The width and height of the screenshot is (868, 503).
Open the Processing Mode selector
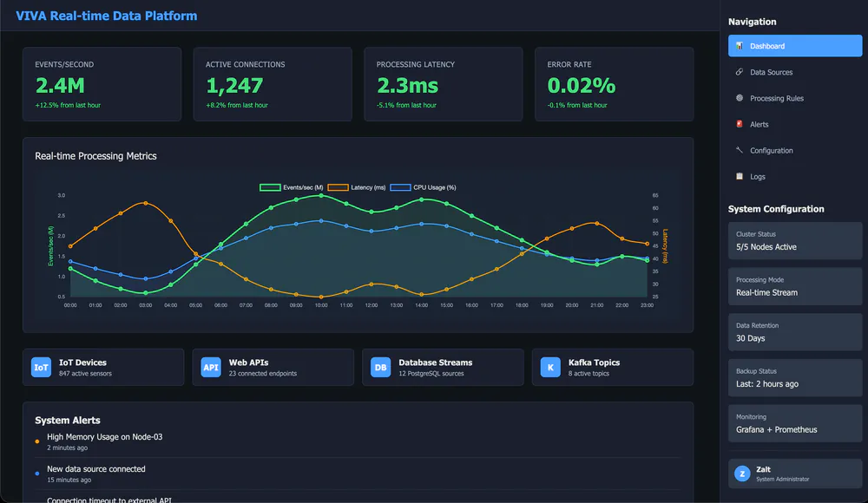pyautogui.click(x=794, y=286)
